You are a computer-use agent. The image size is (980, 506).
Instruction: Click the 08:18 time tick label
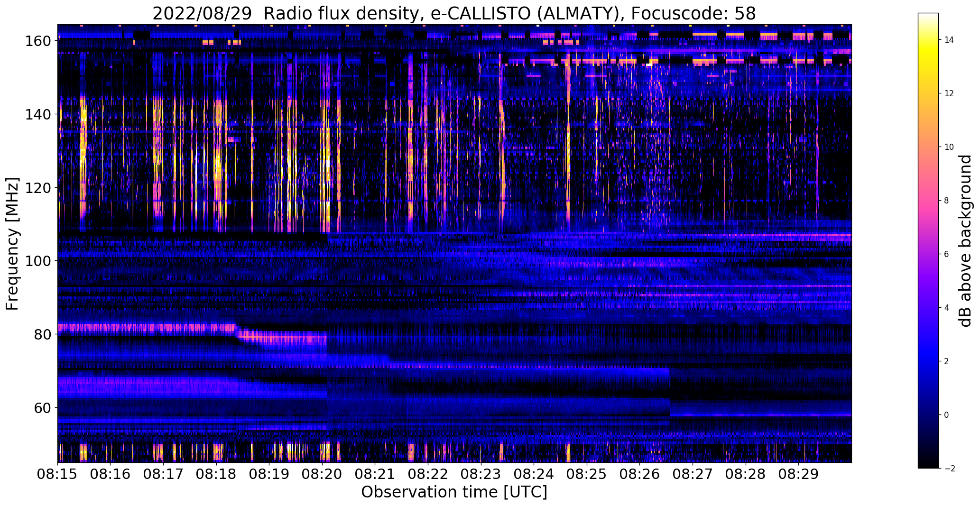216,474
